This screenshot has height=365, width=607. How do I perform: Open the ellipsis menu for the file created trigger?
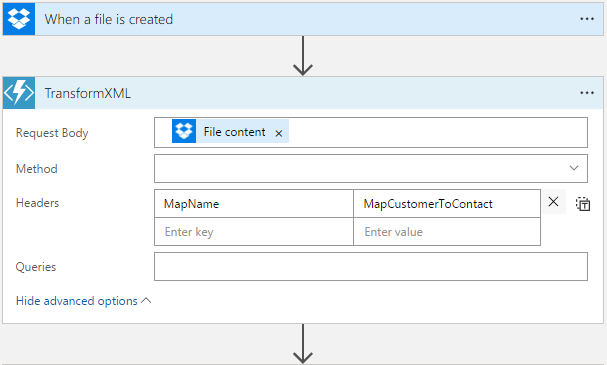tap(587, 19)
